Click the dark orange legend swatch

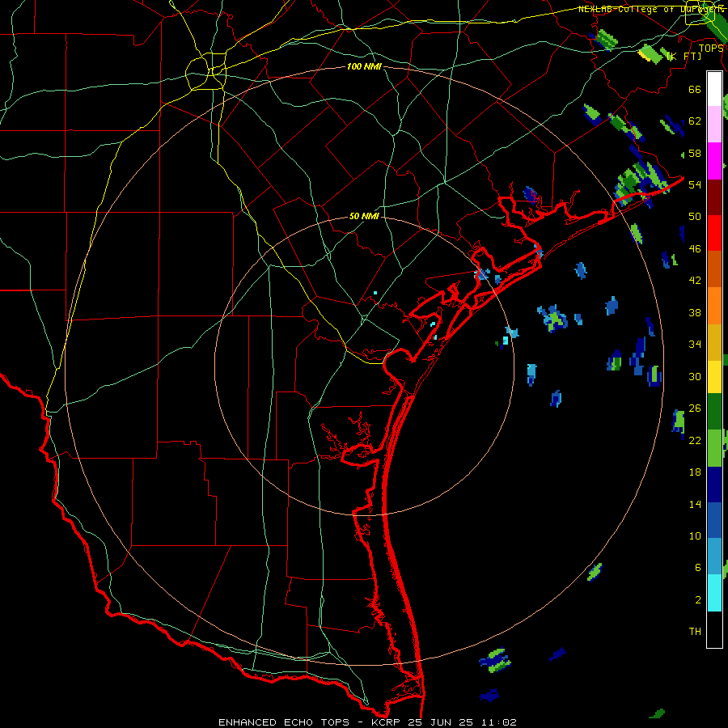click(x=714, y=269)
